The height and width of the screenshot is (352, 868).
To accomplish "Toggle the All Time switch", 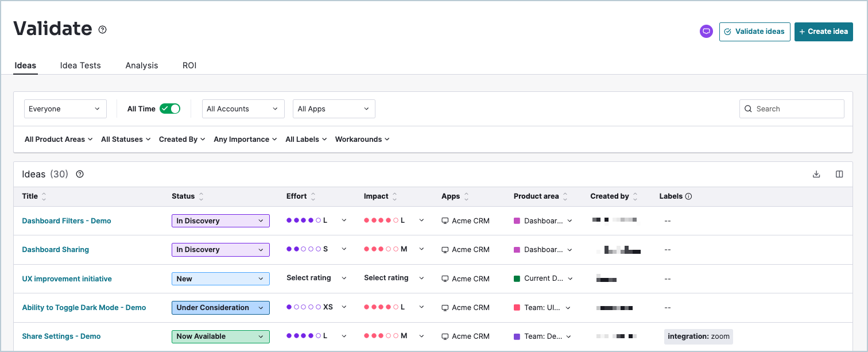I will point(170,109).
